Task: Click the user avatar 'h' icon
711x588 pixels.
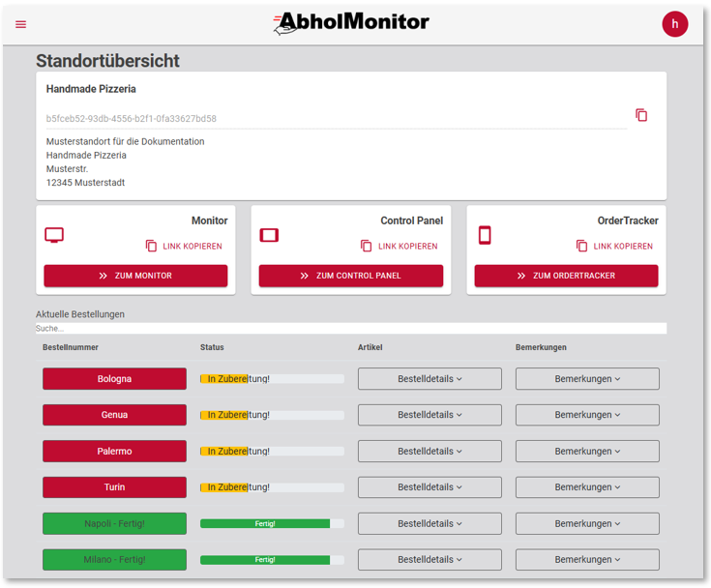Action: 674,24
